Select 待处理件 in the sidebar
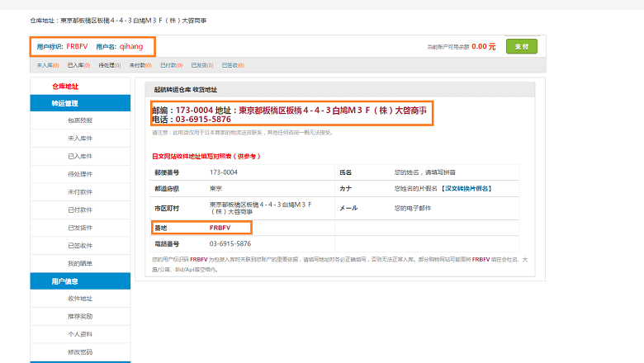Image resolution: width=644 pixels, height=363 pixels. 80,174
